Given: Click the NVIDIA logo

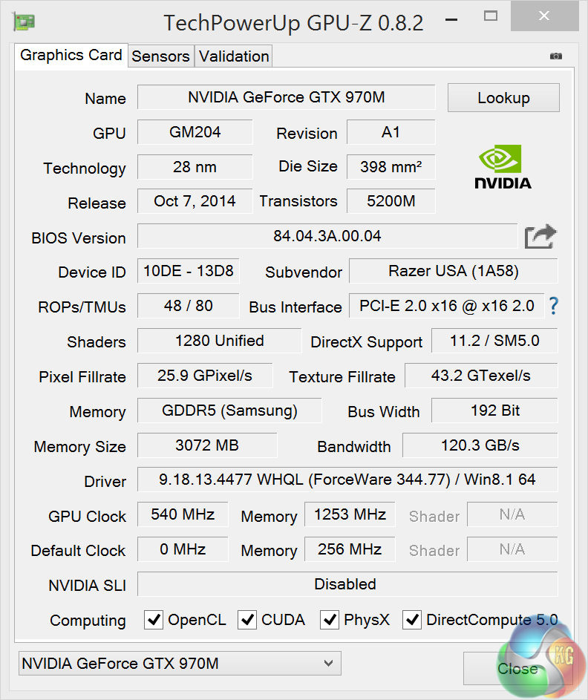Looking at the screenshot, I should click(503, 166).
